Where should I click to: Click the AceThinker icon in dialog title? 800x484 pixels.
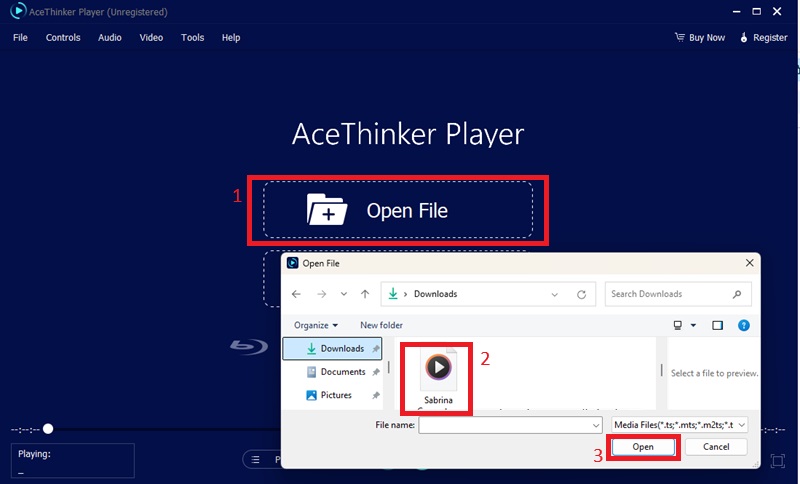pos(292,263)
